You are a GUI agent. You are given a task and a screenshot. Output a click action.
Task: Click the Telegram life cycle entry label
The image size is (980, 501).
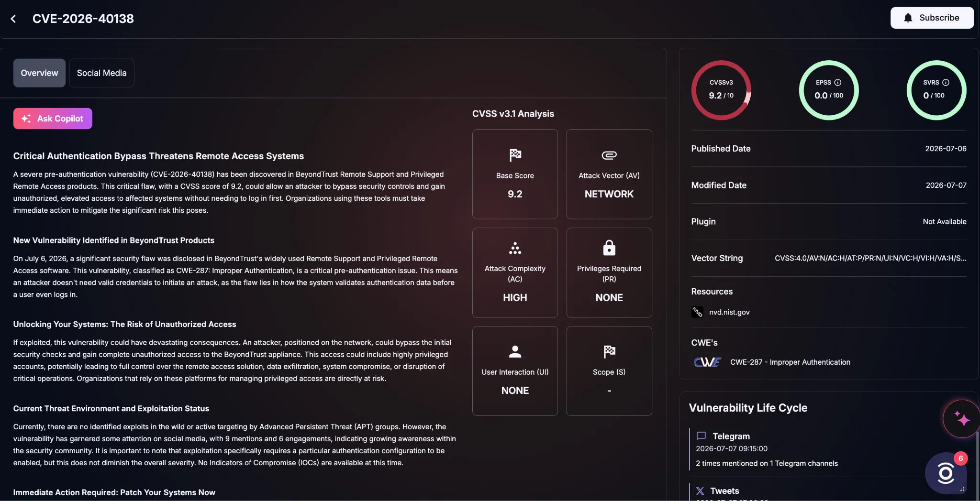tap(731, 436)
